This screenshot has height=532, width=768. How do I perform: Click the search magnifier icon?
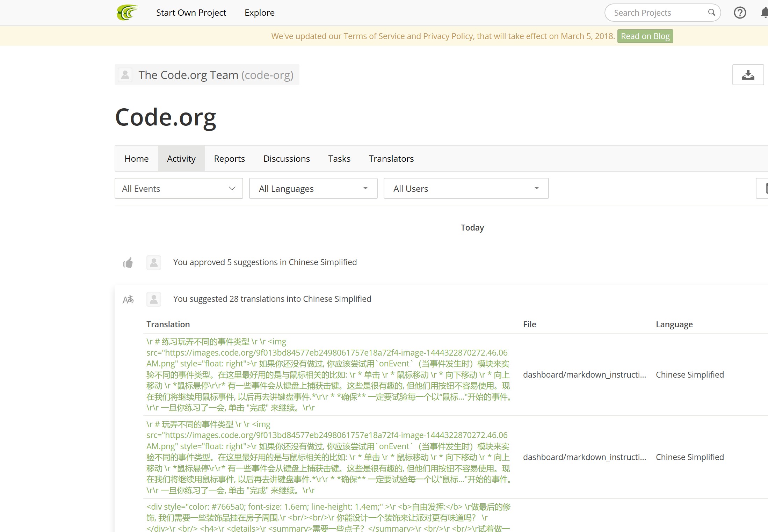711,13
